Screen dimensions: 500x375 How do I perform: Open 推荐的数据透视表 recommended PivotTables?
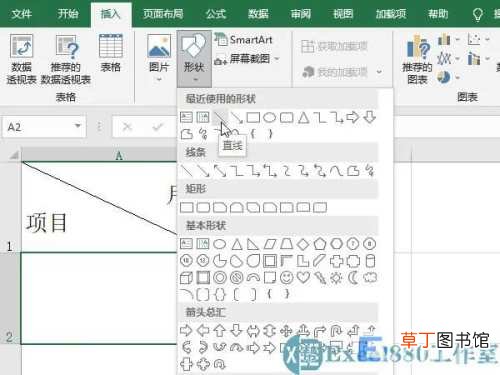click(x=66, y=59)
